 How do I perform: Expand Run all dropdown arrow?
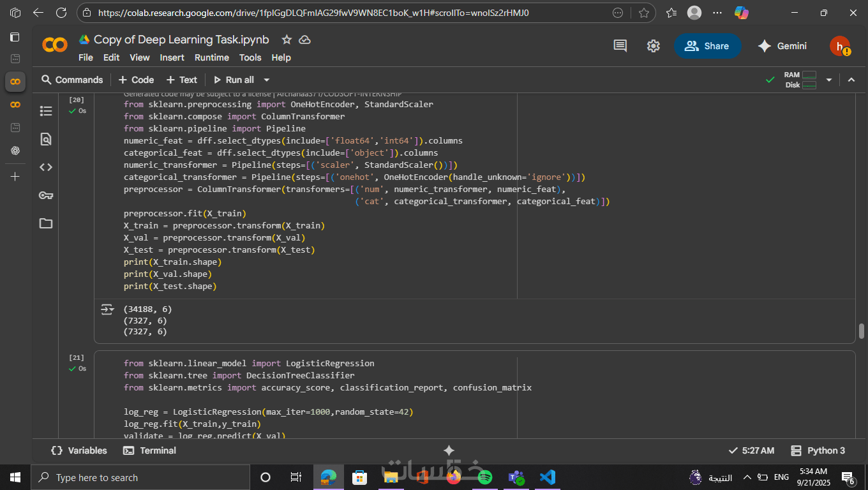pyautogui.click(x=267, y=80)
